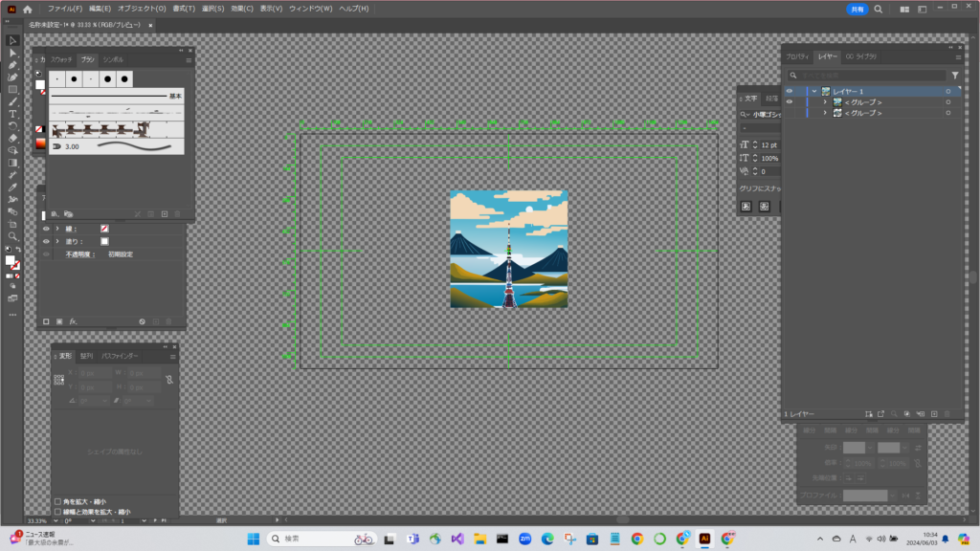Click the Layers panel filter icon
This screenshot has height=551, width=980.
point(954,75)
